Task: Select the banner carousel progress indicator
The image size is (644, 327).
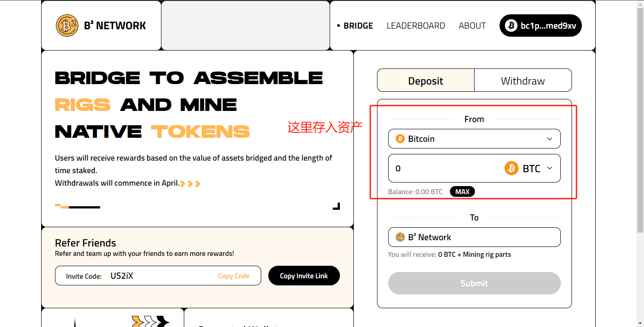Action: pyautogui.click(x=77, y=207)
